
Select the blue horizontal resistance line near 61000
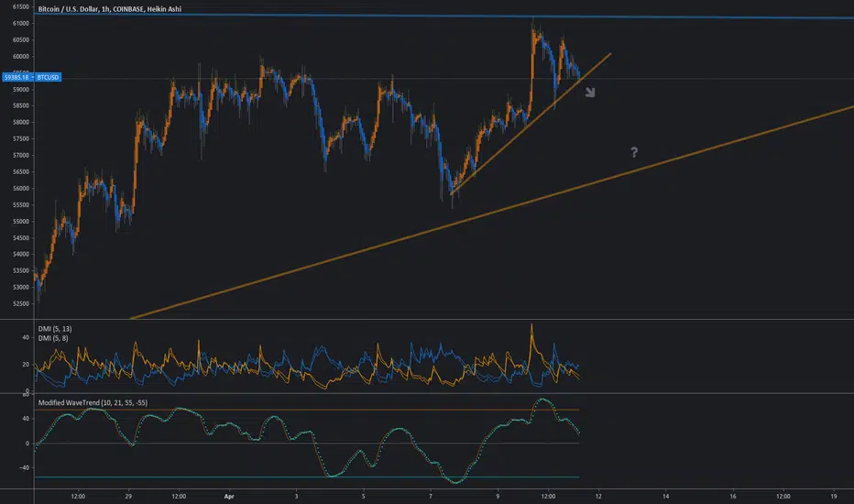(x=443, y=16)
